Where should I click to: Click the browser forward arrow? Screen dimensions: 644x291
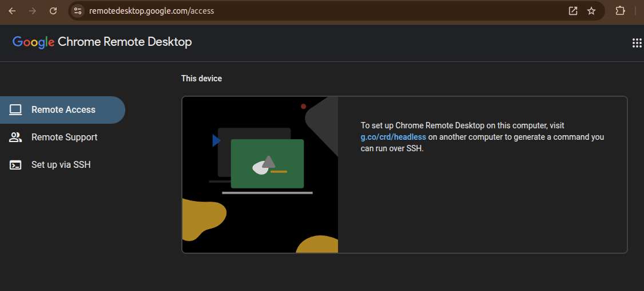(x=33, y=11)
